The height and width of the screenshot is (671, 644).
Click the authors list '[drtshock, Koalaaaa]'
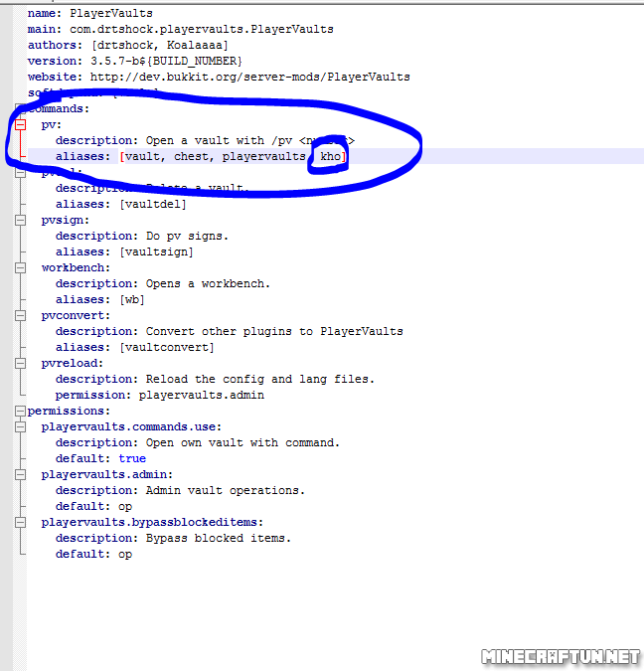(x=160, y=45)
